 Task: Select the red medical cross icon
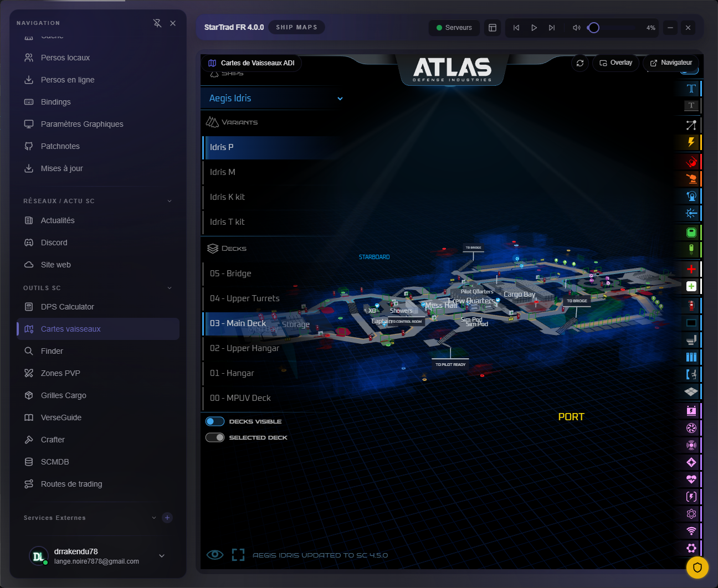691,269
